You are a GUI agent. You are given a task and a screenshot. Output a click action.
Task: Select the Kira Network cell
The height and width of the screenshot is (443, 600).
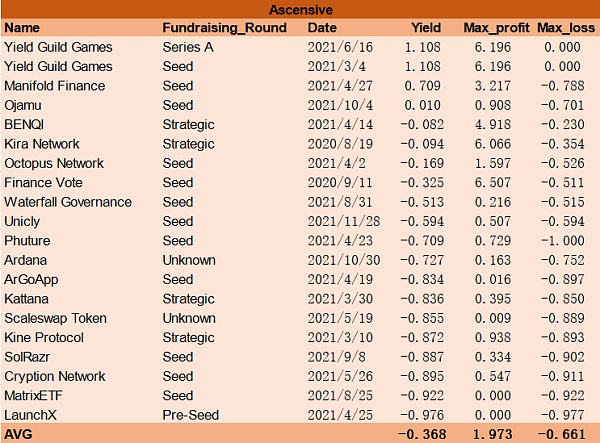42,144
